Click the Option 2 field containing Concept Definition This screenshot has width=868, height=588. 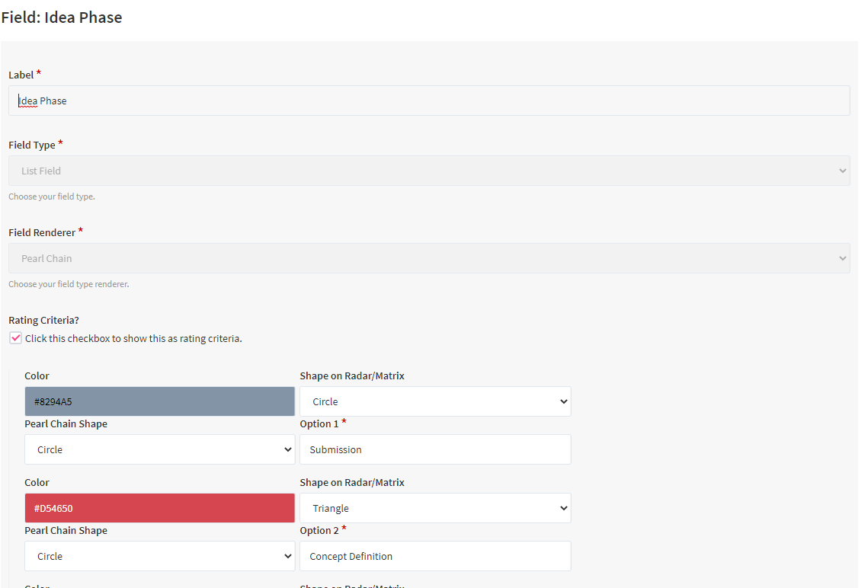[434, 556]
